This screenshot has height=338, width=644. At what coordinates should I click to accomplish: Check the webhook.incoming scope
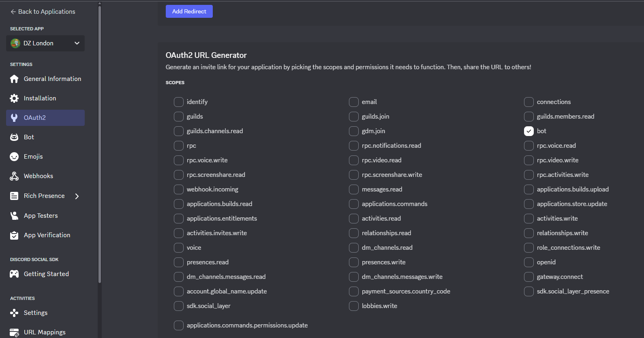179,189
